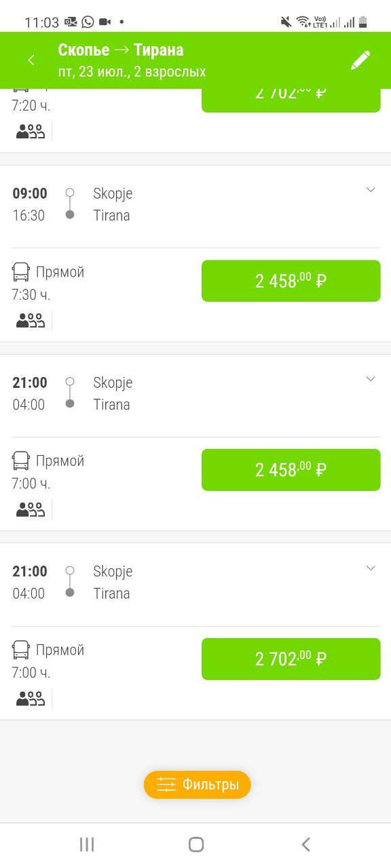
Task: Tap the Скопье → Тирана route title
Action: click(x=121, y=50)
